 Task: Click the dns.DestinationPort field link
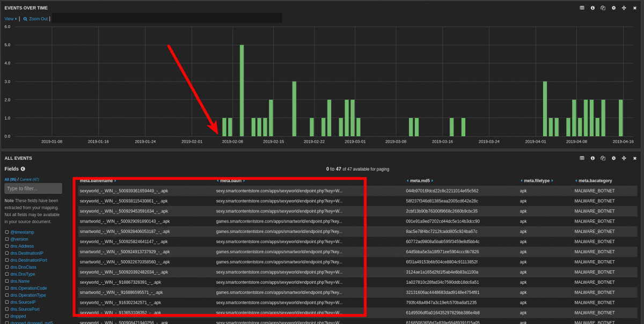[28, 260]
